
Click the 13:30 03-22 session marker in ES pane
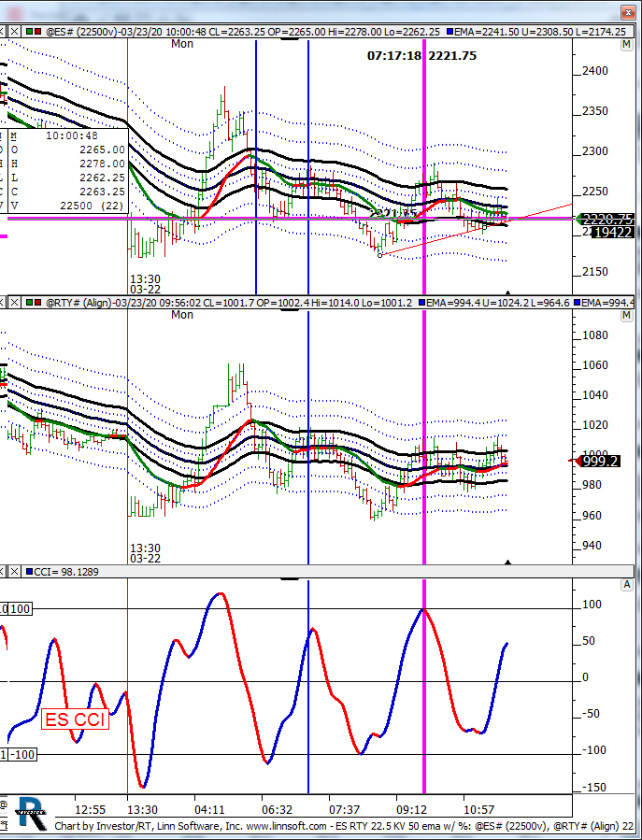pyautogui.click(x=144, y=284)
